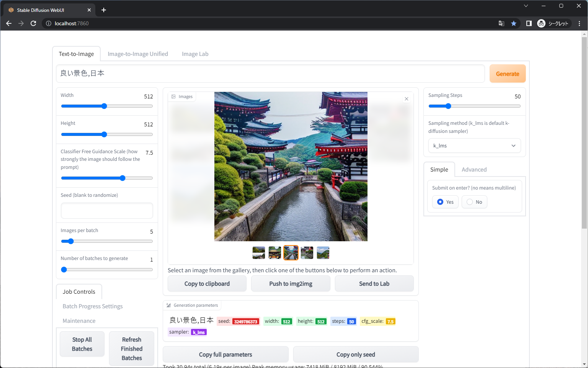Click the bookmark star in the address bar
This screenshot has width=588, height=368.
point(514,23)
